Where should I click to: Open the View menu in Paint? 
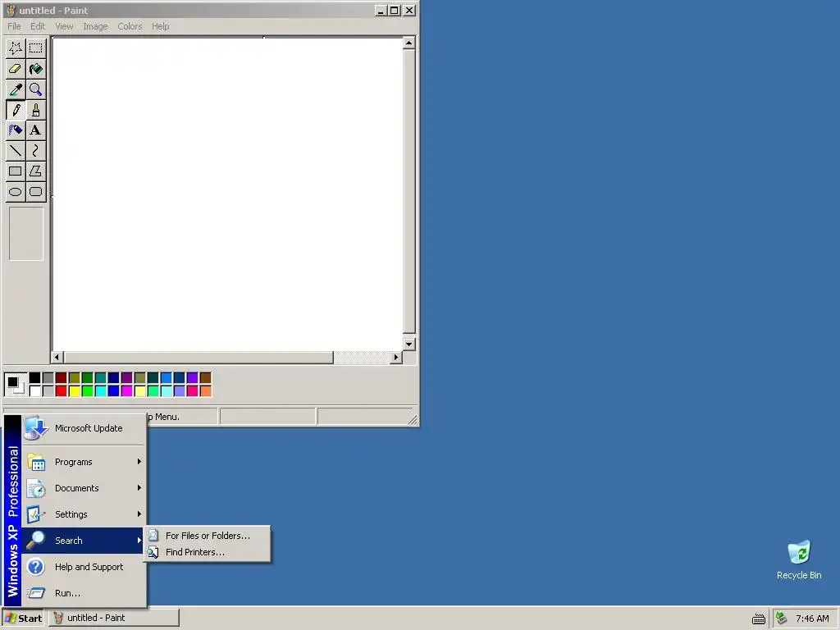[64, 26]
